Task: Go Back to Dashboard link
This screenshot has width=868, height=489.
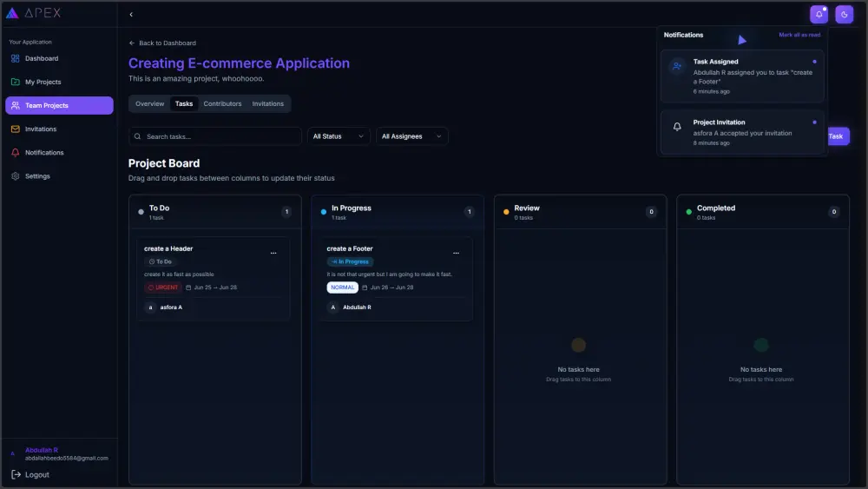Action: pos(162,43)
